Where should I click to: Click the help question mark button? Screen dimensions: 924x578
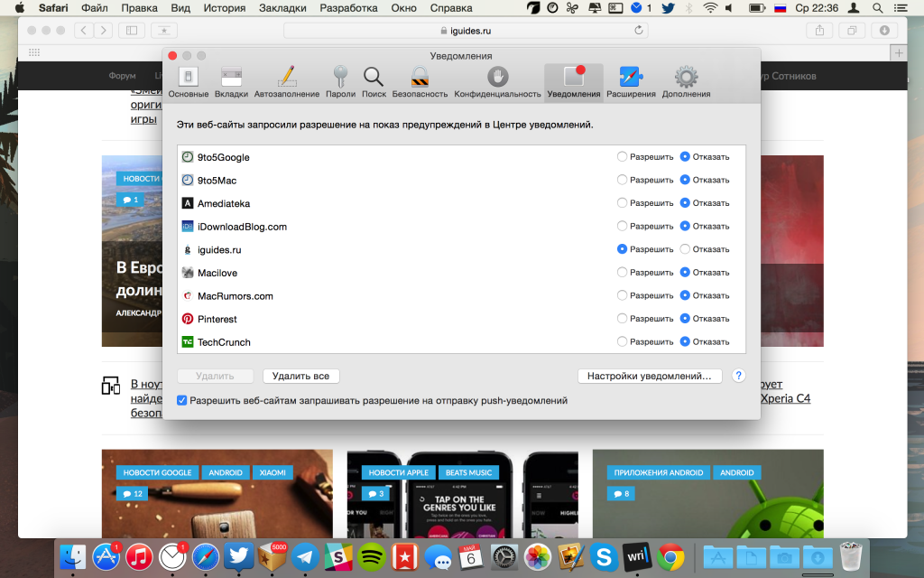pos(738,376)
